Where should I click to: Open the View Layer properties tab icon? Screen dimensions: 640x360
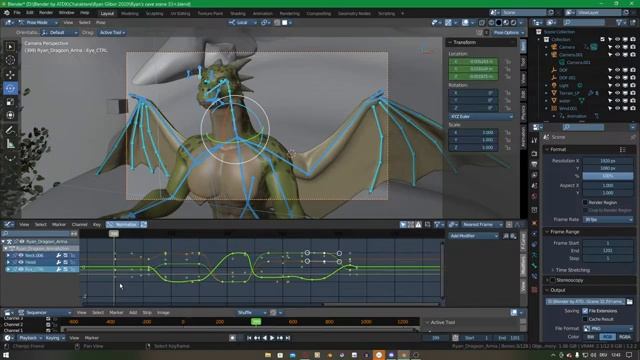(534, 175)
